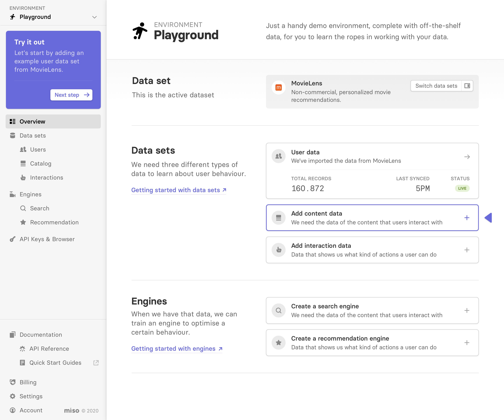The image size is (504, 420).
Task: Click the large Playground header figure icon
Action: 140,31
